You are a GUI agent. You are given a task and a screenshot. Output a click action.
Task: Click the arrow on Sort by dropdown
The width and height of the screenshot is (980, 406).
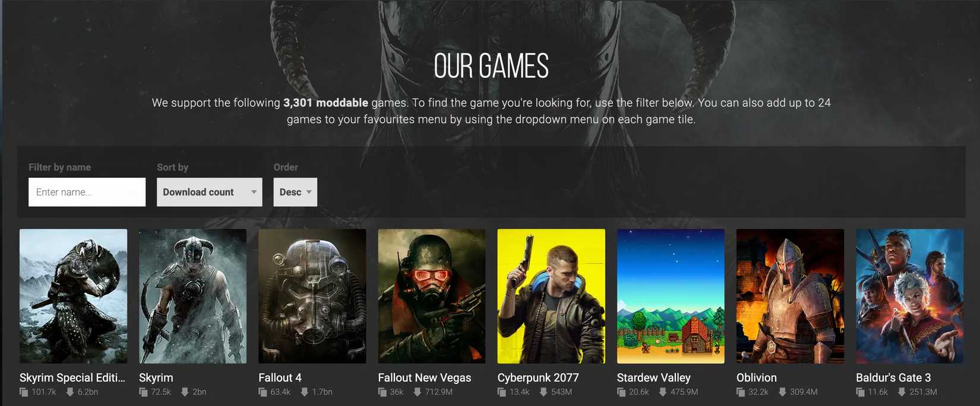tap(254, 192)
